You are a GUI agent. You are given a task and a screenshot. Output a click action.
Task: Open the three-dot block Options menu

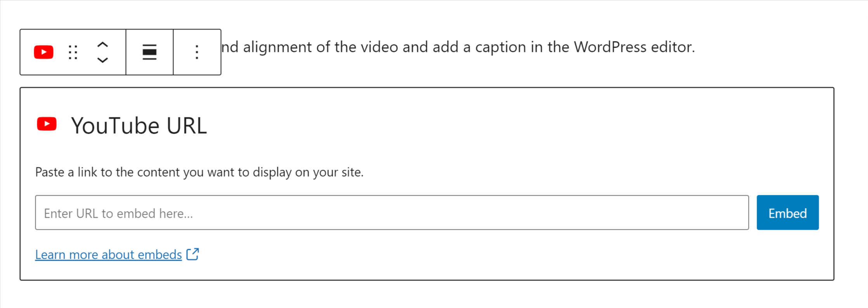197,52
